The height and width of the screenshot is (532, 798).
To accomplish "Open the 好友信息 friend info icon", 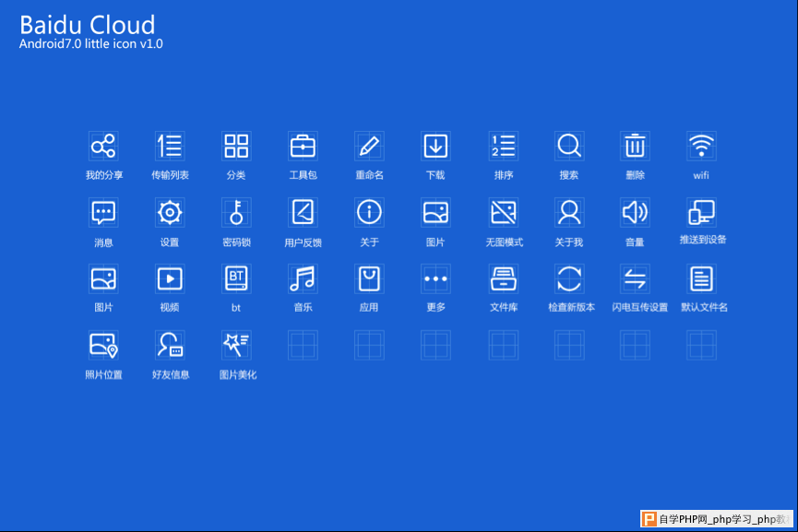I will (x=170, y=346).
